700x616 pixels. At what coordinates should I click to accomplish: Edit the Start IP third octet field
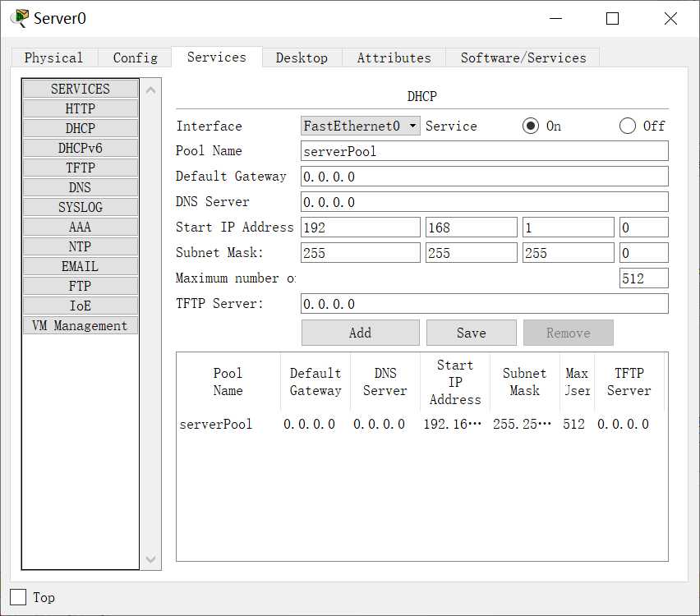coord(569,228)
